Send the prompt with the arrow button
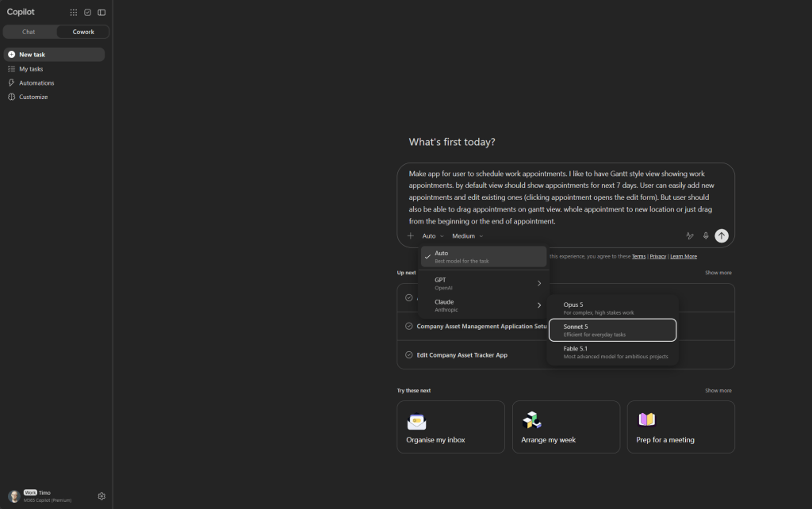Screen dimensions: 812x509 click(722, 235)
